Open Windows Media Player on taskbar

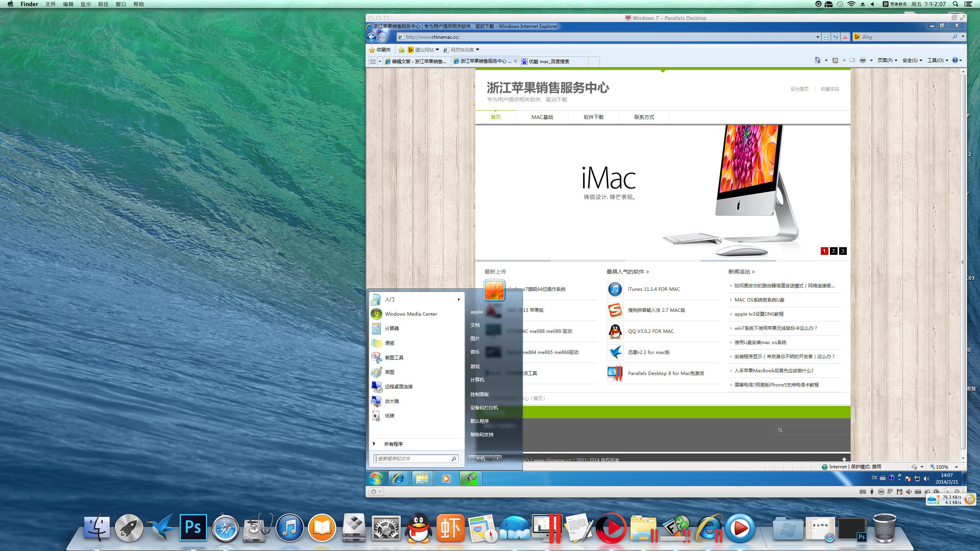446,478
